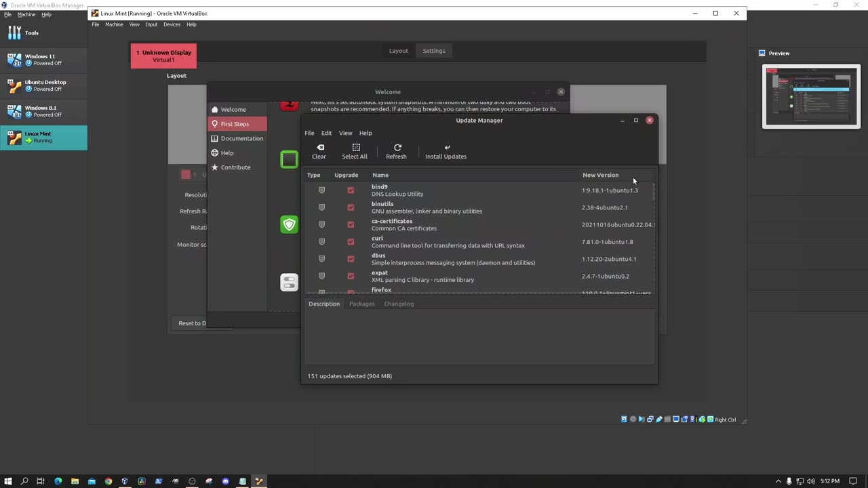The image size is (868, 488).
Task: Select the ca-certificates package row
Action: point(479,224)
